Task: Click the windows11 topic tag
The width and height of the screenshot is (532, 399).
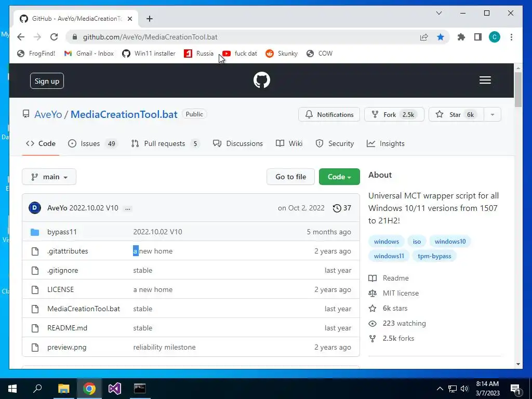Action: (389, 256)
